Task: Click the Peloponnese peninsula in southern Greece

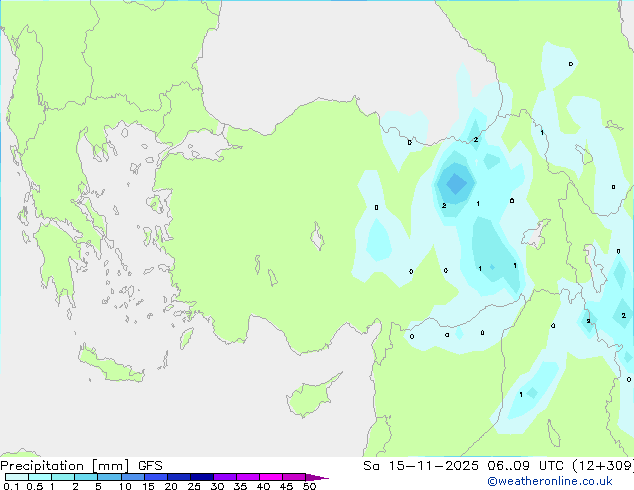Action: click(57, 259)
